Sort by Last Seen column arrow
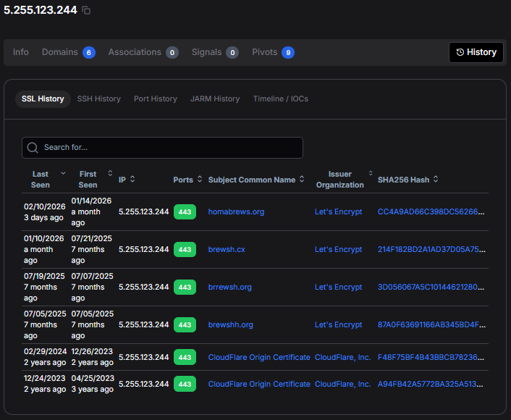 (63, 174)
